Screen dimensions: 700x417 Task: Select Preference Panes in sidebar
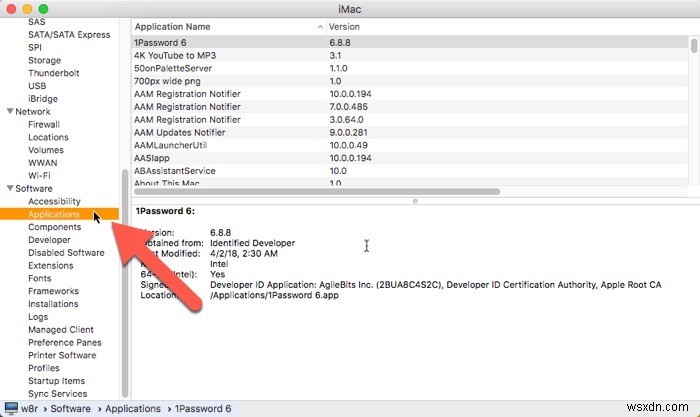coord(65,342)
